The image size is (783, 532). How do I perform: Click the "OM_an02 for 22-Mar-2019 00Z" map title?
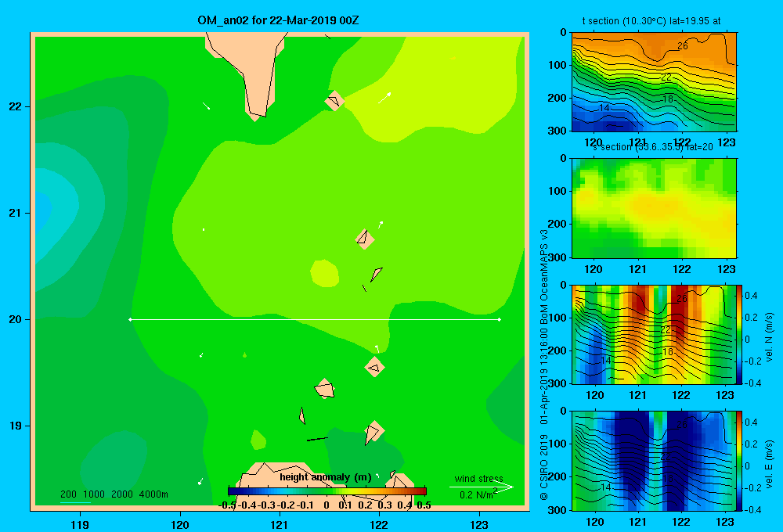pos(278,20)
